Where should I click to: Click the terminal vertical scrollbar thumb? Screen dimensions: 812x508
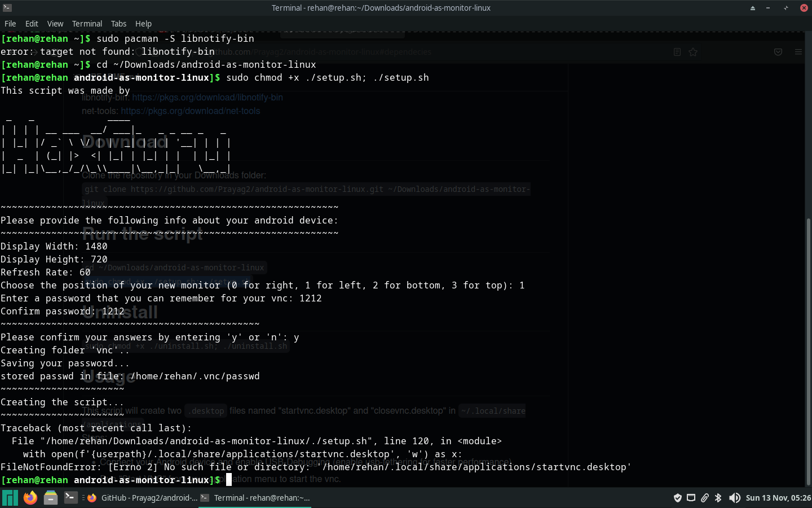[x=808, y=352]
